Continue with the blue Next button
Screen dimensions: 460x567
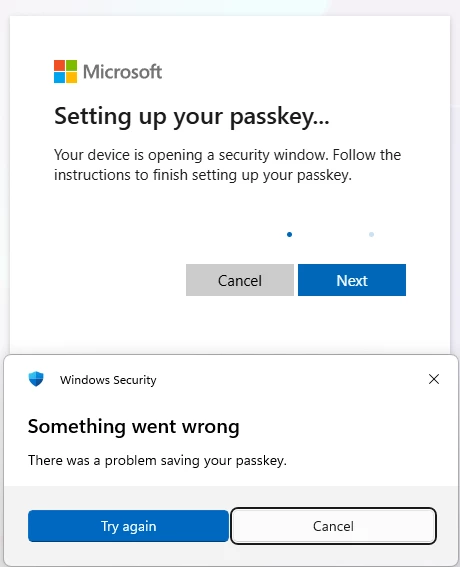352,280
